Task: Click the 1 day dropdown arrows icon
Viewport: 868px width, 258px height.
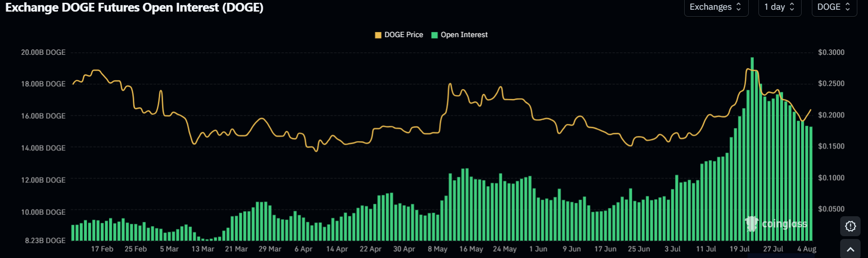Action: point(792,7)
